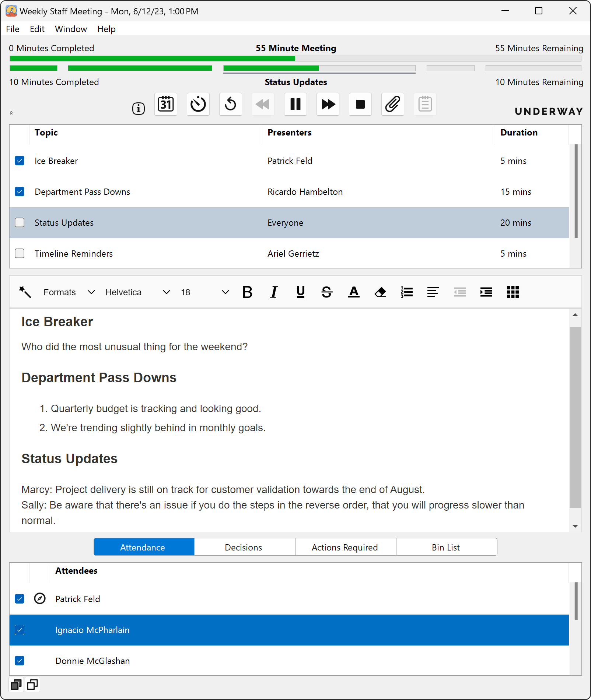Click the paperclip attachment icon
Viewport: 591px width, 700px height.
[392, 104]
